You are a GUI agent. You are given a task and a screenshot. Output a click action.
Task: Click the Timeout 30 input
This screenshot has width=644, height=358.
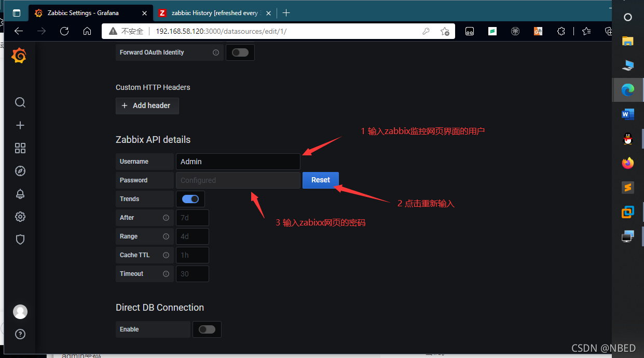(193, 274)
